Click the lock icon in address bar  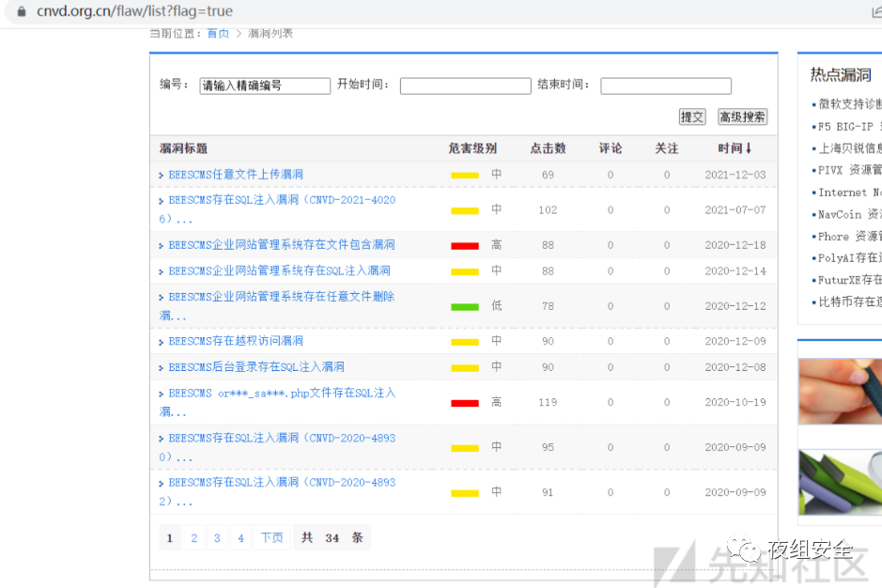coord(22,11)
